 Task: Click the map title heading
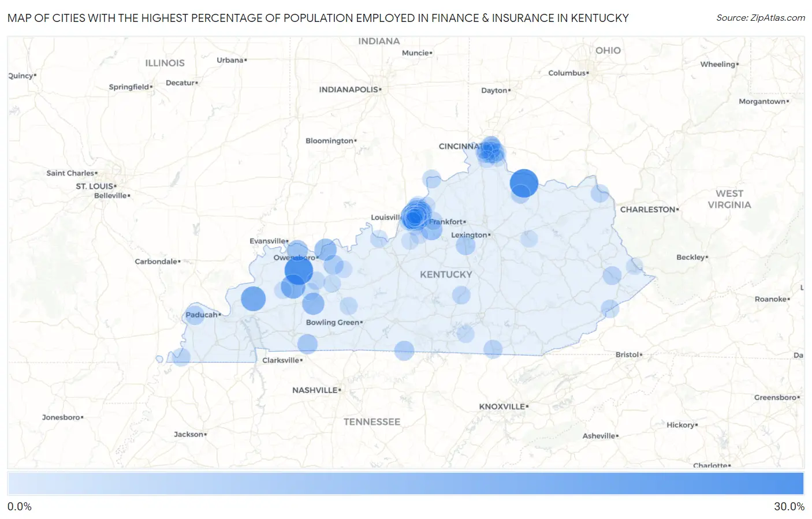coord(318,18)
